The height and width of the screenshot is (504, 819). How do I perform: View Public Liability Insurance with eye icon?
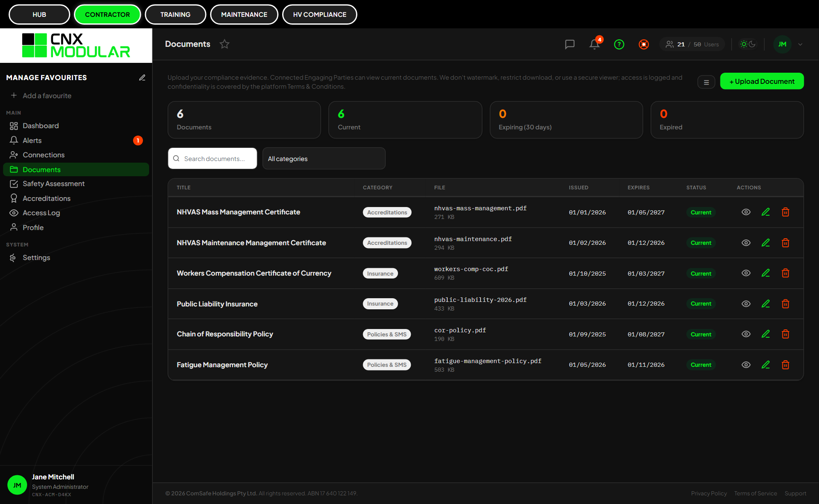746,304
